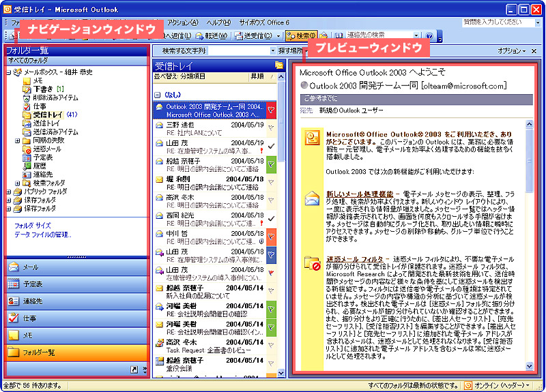The image size is (546, 392).
Task: Open the 履歴 journal folder
Action: (x=40, y=166)
